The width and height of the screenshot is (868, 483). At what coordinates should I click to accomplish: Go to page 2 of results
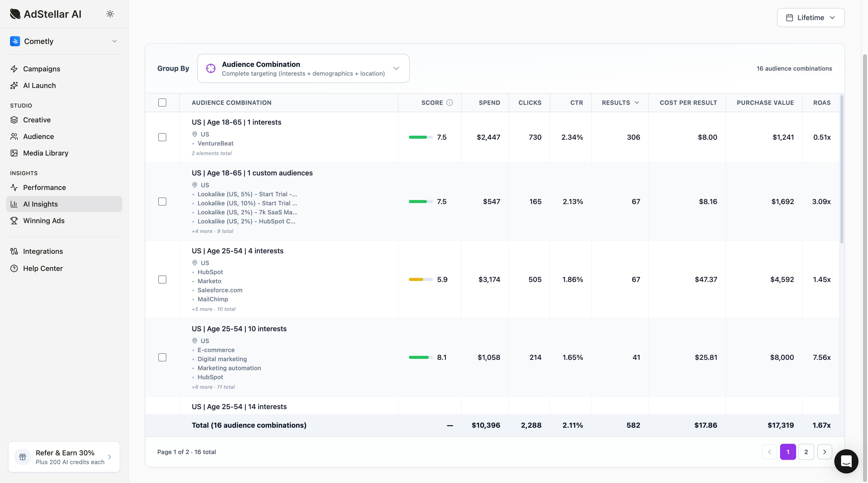806,452
